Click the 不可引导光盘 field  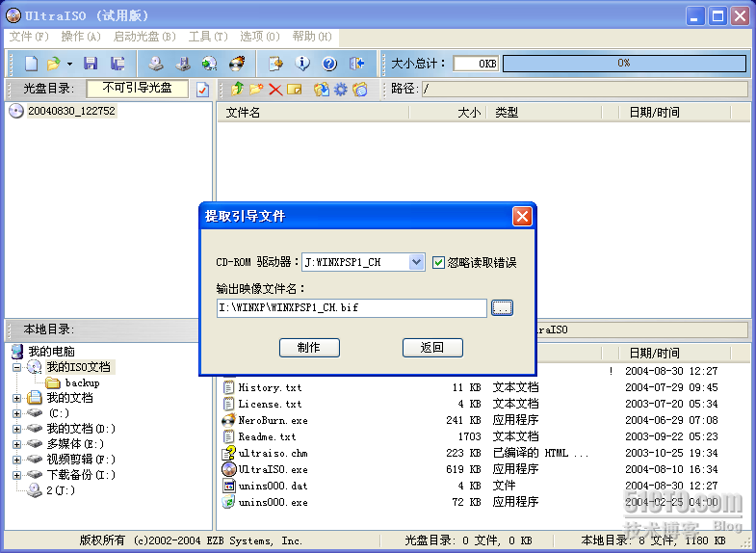tap(137, 89)
